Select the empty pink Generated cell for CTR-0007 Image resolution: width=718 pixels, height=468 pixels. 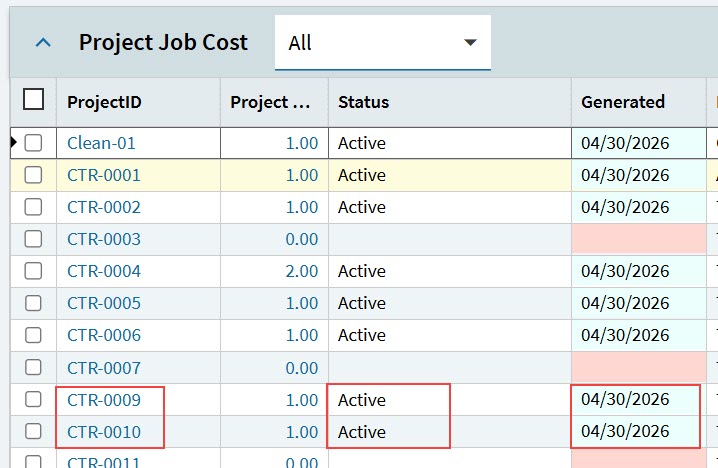point(639,367)
